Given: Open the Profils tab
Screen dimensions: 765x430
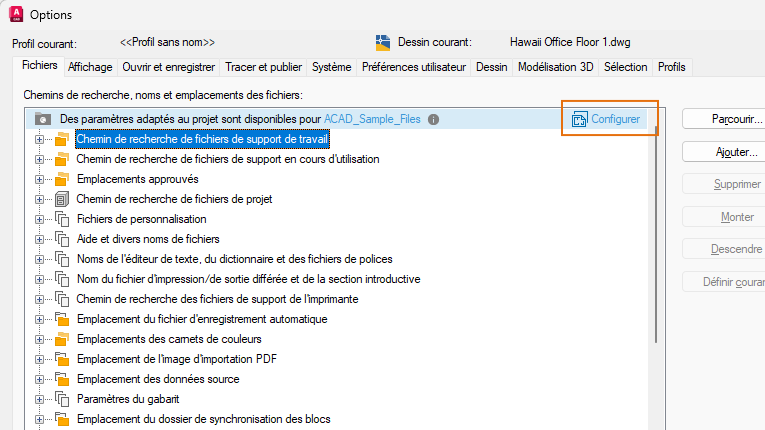Looking at the screenshot, I should pyautogui.click(x=672, y=67).
